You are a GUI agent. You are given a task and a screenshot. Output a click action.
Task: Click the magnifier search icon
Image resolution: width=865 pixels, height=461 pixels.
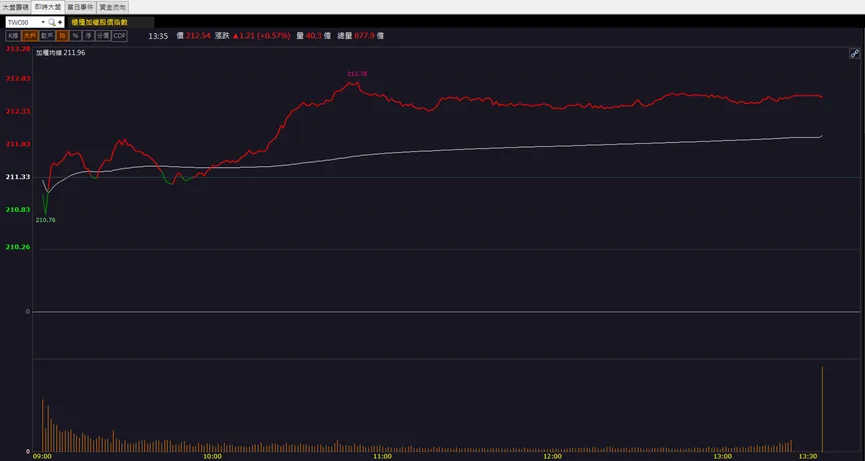(52, 22)
